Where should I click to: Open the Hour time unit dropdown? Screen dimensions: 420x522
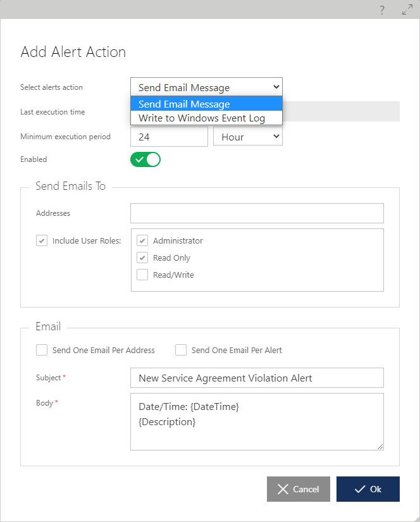click(x=248, y=137)
